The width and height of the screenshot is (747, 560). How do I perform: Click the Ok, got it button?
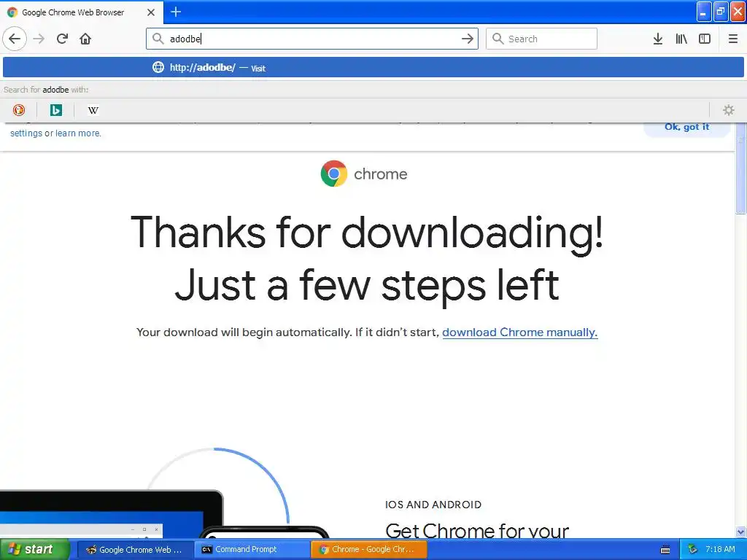click(686, 128)
